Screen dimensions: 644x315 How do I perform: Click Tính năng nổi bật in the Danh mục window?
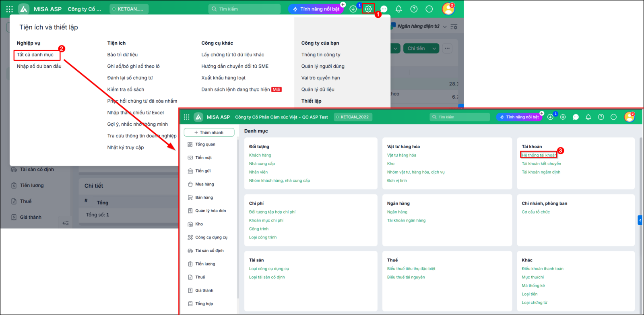tap(519, 117)
